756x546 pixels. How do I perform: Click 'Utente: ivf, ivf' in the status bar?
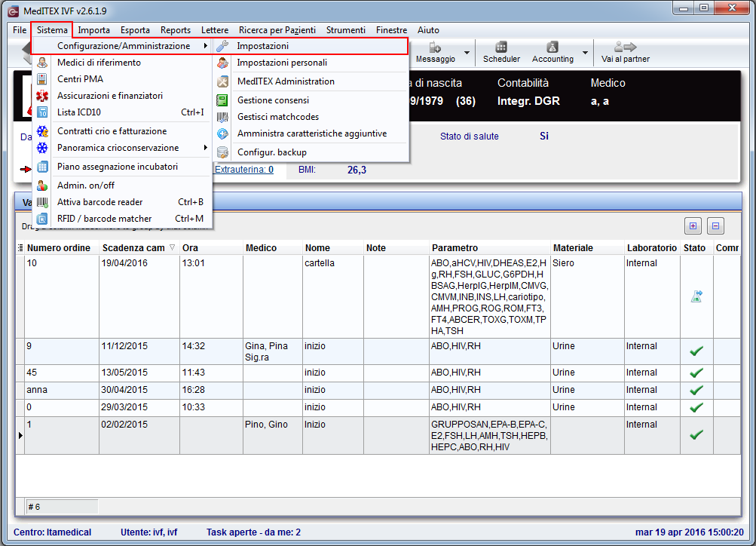click(149, 532)
